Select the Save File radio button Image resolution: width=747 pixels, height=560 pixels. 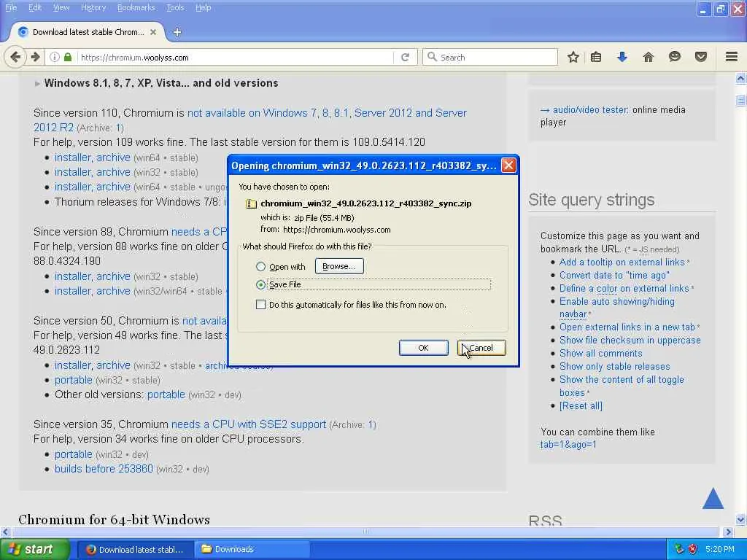coord(260,285)
